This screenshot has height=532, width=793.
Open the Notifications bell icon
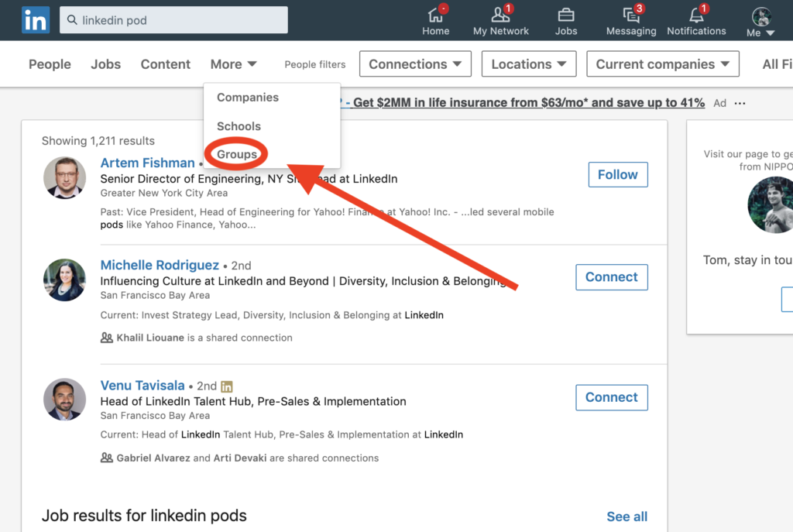tap(696, 21)
